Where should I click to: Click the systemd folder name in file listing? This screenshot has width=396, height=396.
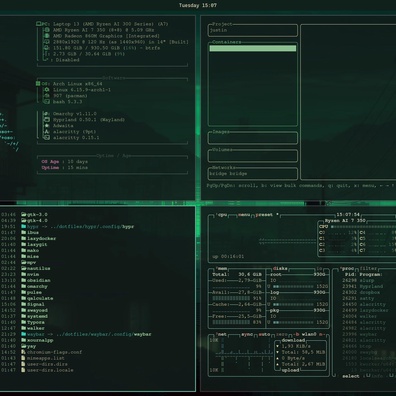37,316
